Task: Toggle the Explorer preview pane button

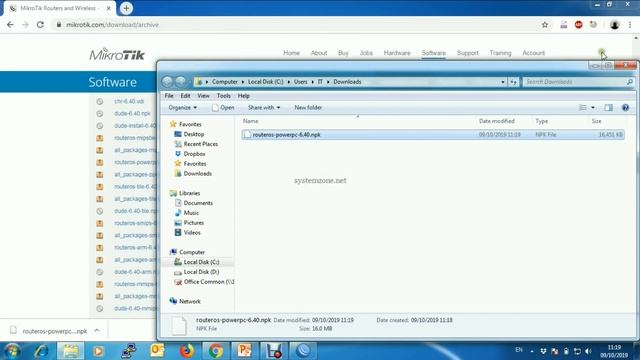Action: click(608, 108)
